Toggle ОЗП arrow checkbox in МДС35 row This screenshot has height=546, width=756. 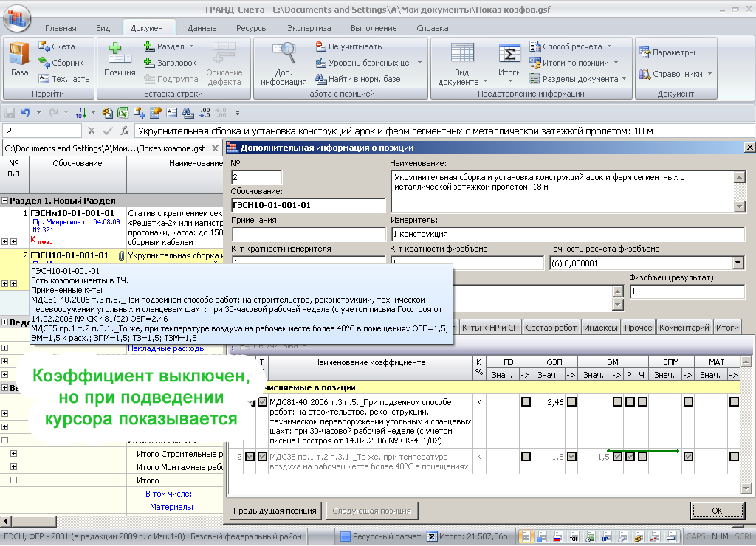click(x=571, y=457)
